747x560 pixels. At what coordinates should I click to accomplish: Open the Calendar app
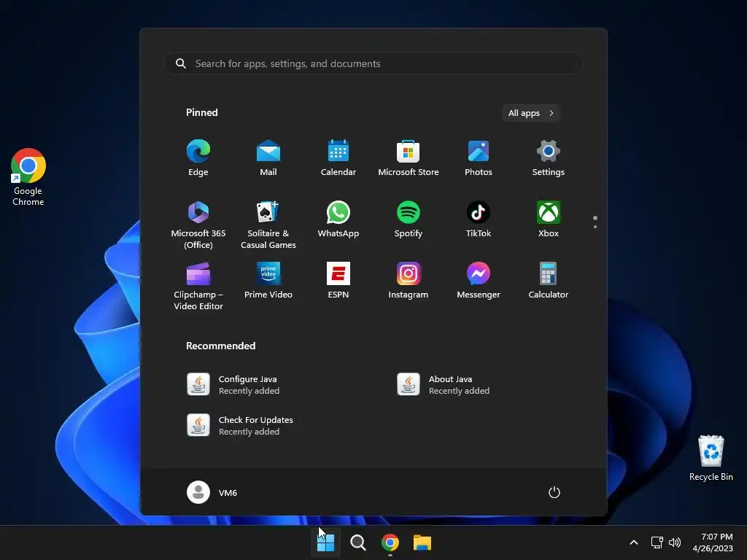tap(338, 158)
